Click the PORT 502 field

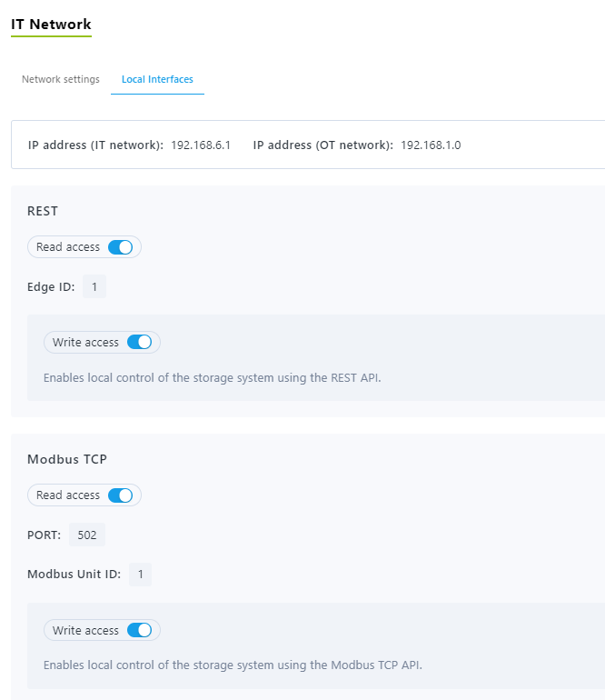point(87,535)
